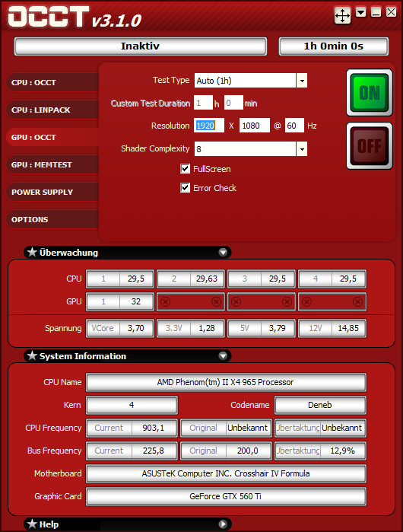This screenshot has height=532, width=403.
Task: Click the star icon beside Überwachung
Action: tap(32, 252)
